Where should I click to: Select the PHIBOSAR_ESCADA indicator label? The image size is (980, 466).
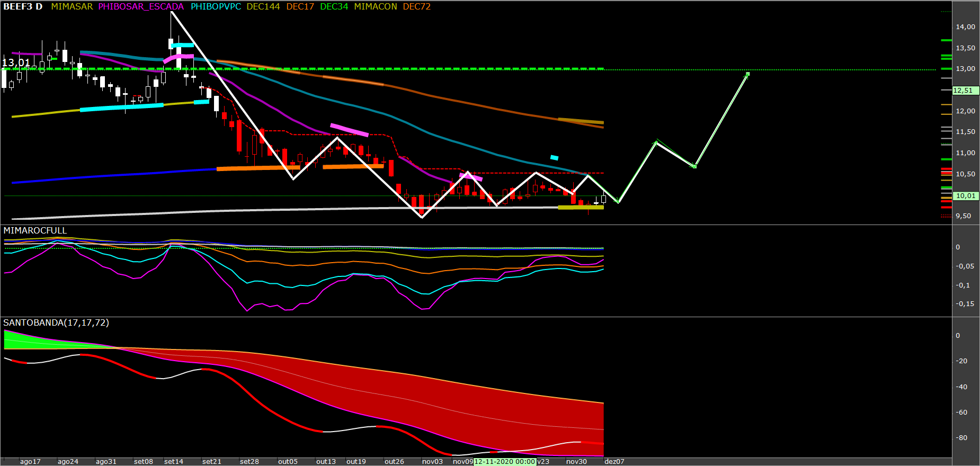(x=141, y=7)
